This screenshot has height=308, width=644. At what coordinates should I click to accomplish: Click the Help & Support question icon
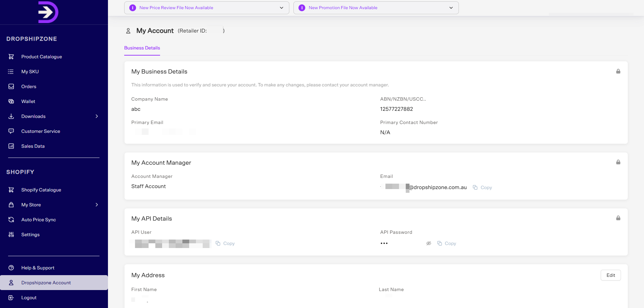(11, 268)
